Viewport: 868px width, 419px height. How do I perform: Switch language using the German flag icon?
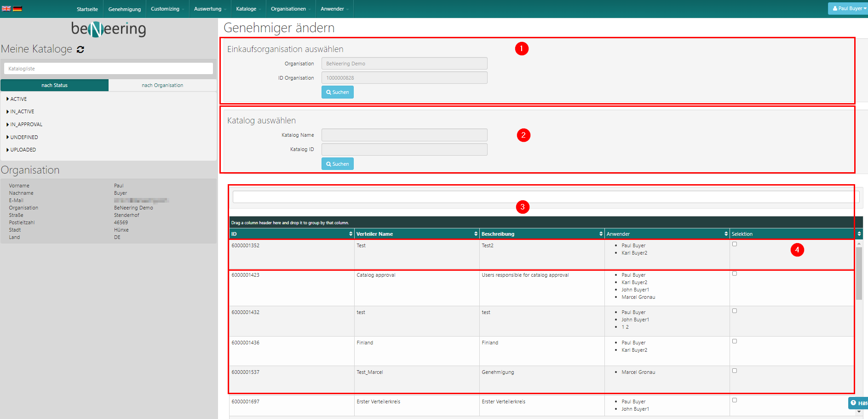coord(17,9)
